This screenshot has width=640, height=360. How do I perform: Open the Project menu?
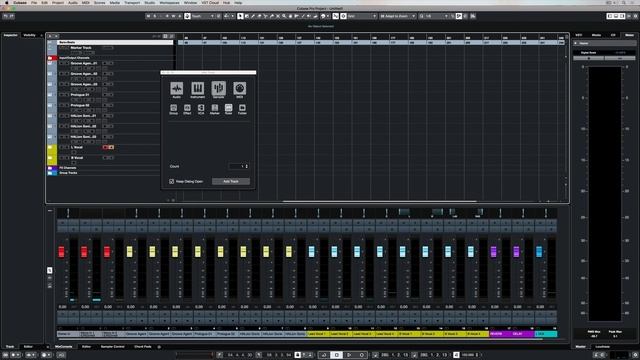click(58, 2)
